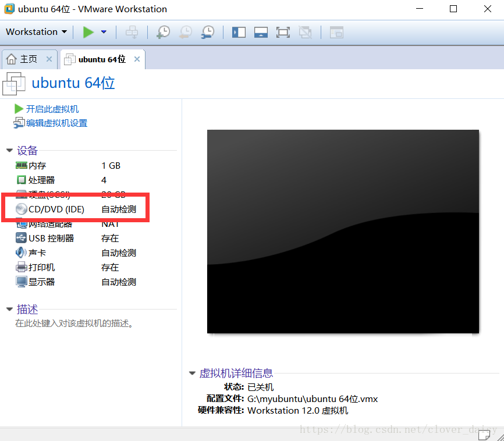
Task: Maximize the VMware Workstation window
Action: pyautogui.click(x=453, y=9)
